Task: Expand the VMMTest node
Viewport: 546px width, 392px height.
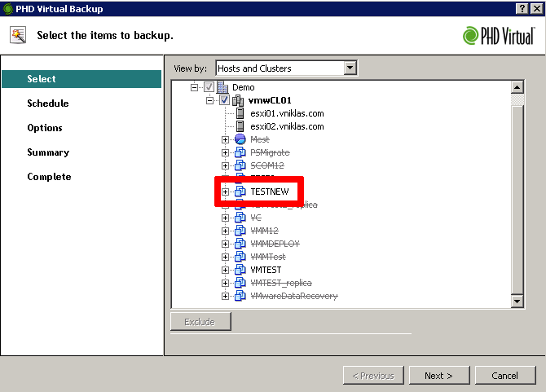Action: (x=225, y=257)
